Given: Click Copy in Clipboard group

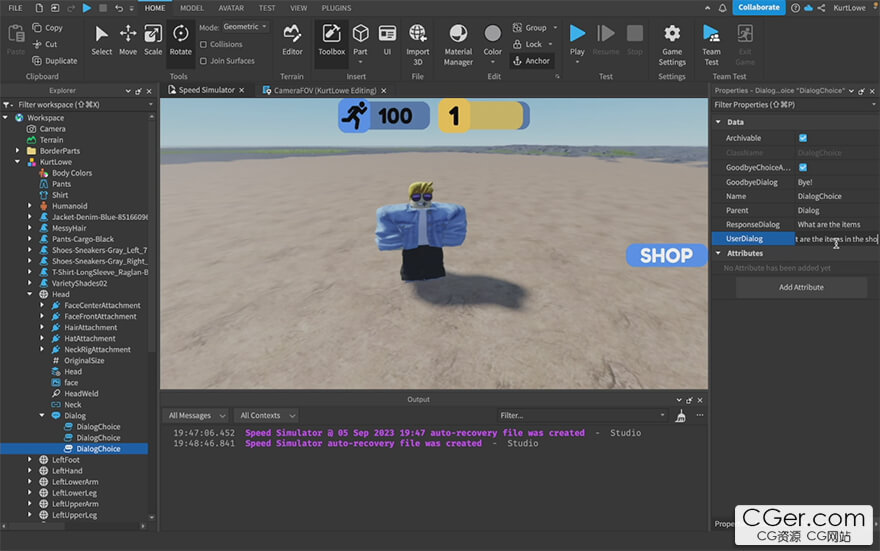Looking at the screenshot, I should tap(48, 27).
